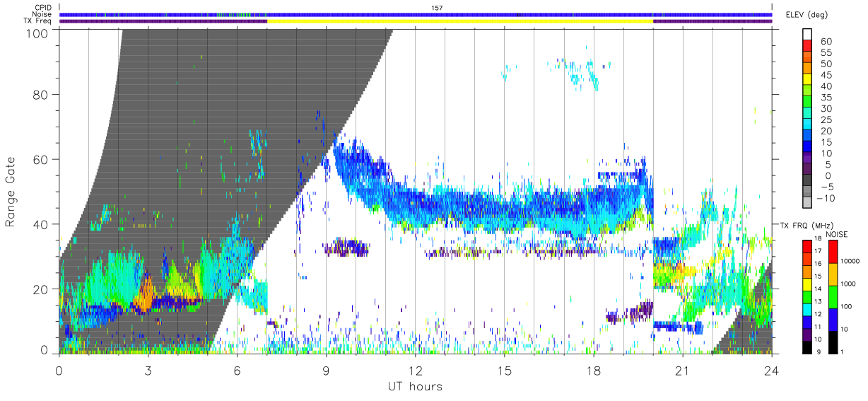The width and height of the screenshot is (868, 401).
Task: Click the black bottom swatch of the TX FRQ bar
Action: [807, 347]
